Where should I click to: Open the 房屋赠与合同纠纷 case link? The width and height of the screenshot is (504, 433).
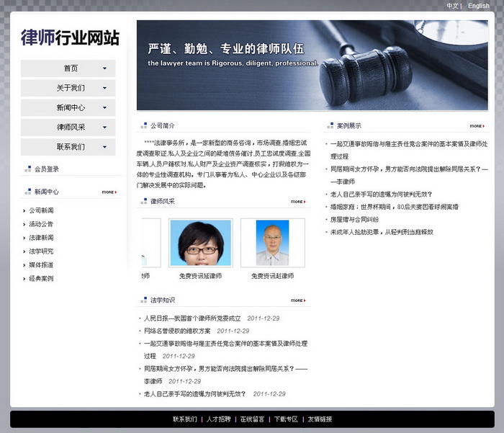(354, 219)
